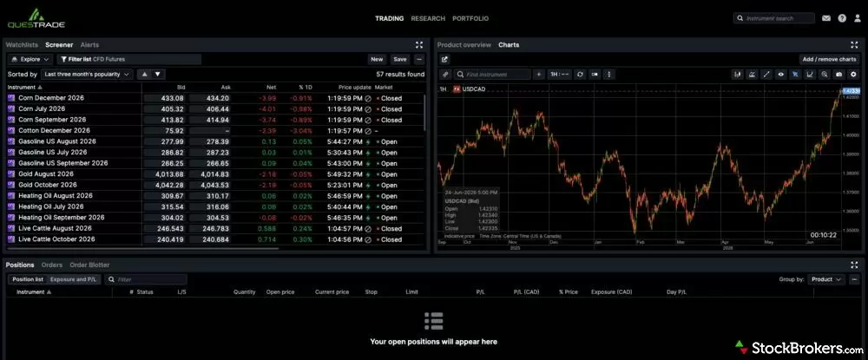Open the user account profile icon
Screen dimensions: 868x360
point(858,18)
